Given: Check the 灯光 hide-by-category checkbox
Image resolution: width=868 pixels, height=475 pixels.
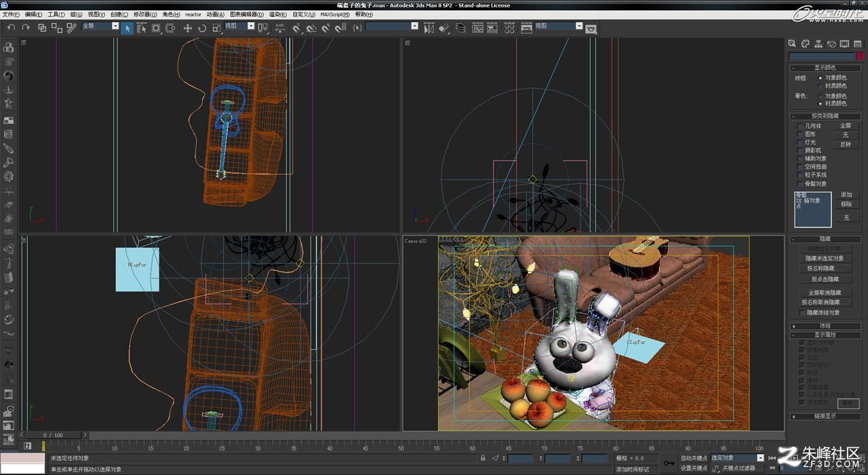Looking at the screenshot, I should [800, 142].
